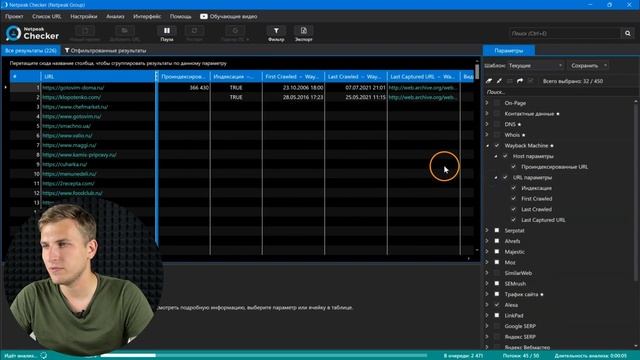Expand the Трафик сайта group
This screenshot has width=640, height=360.
487,294
